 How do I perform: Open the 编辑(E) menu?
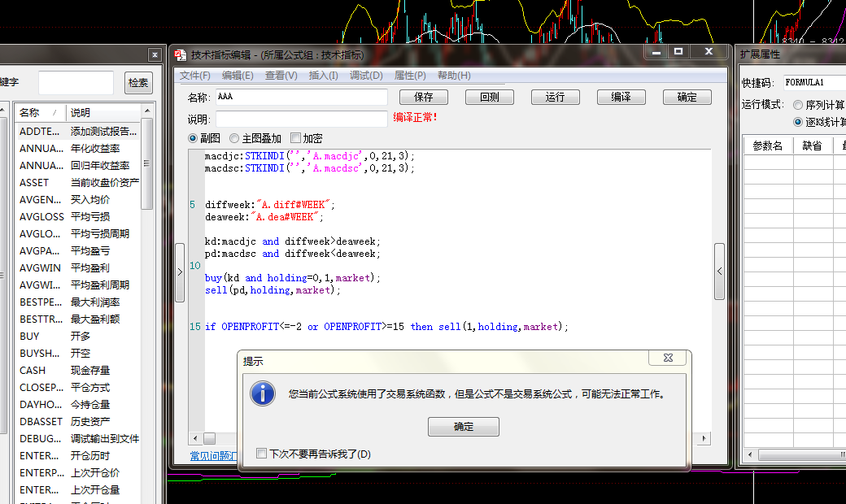click(x=238, y=76)
